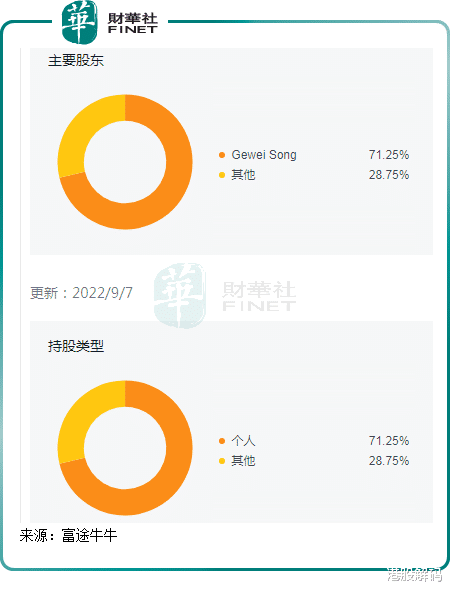The height and width of the screenshot is (591, 450).
Task: Click the green FINET logo seal at top
Action: tap(80, 22)
